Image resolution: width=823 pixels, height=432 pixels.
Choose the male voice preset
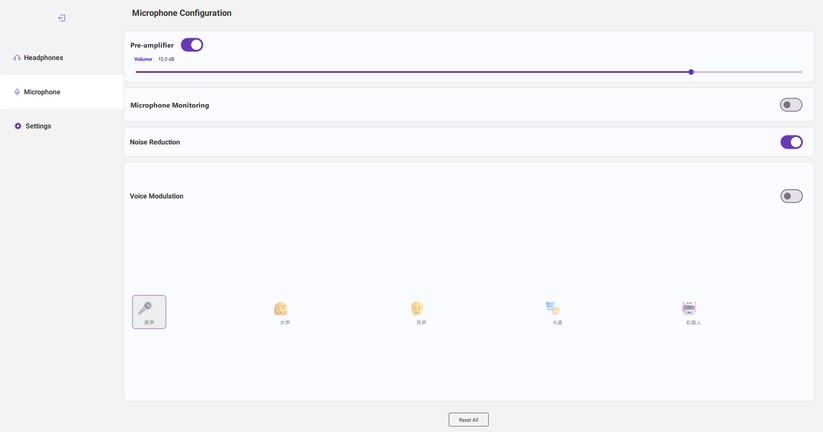pos(417,308)
